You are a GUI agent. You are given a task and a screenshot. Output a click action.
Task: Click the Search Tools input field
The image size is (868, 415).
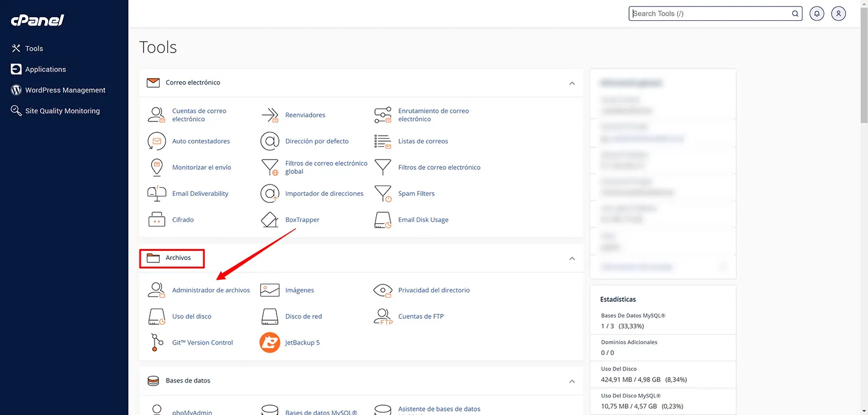pos(712,13)
